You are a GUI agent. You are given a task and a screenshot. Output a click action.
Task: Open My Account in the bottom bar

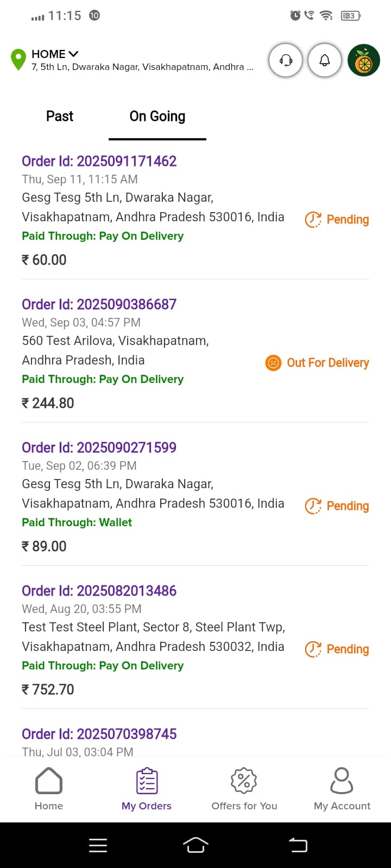pos(342,789)
